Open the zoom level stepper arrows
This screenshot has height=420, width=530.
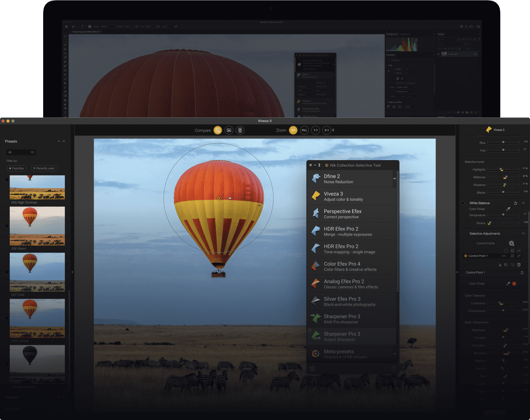(x=333, y=130)
